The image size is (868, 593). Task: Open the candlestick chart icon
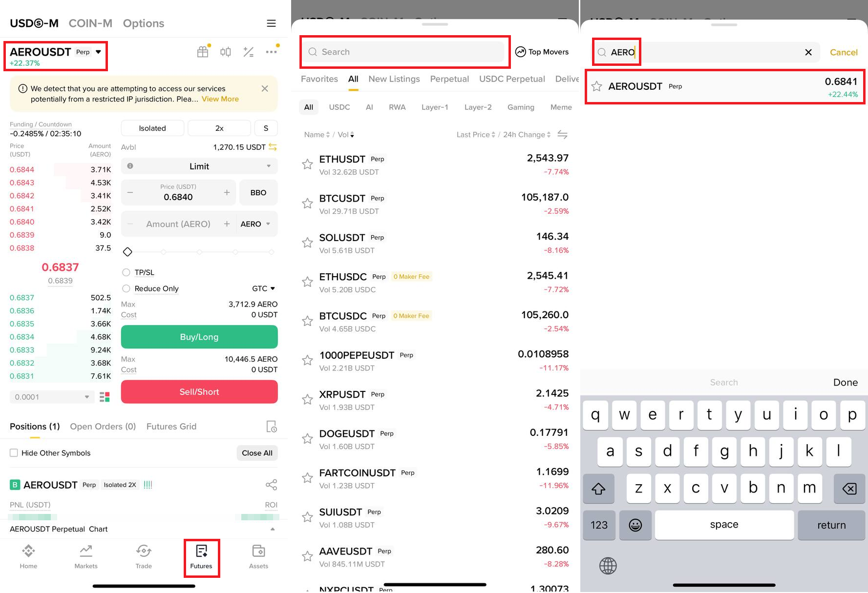point(226,52)
